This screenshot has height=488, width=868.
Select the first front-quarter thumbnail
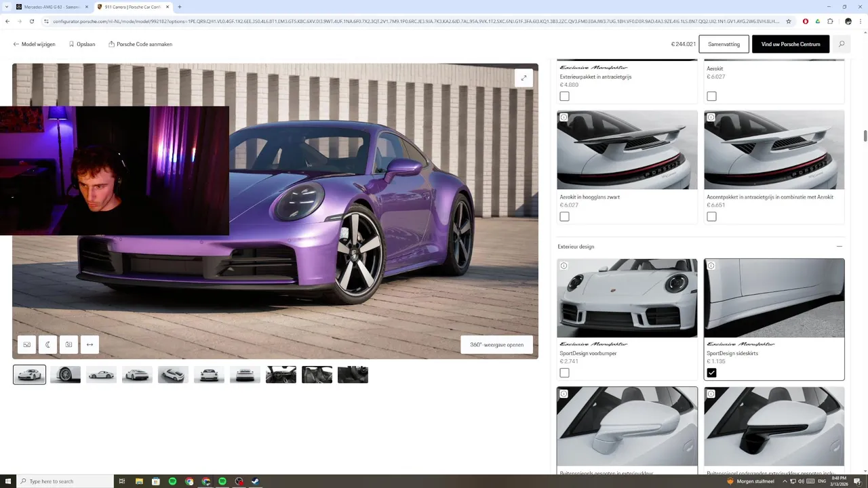tap(29, 375)
